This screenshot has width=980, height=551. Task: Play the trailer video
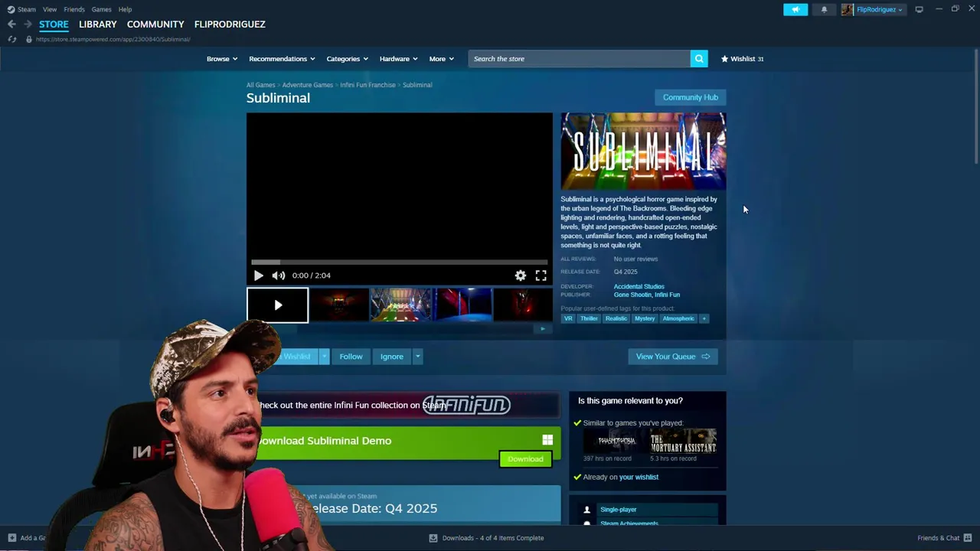click(x=258, y=275)
